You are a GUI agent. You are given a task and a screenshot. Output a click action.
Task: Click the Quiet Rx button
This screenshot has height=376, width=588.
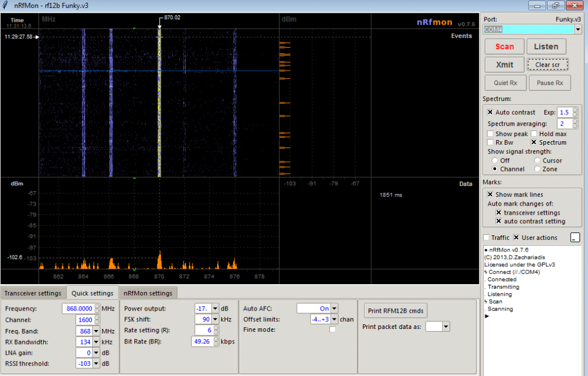[x=505, y=83]
